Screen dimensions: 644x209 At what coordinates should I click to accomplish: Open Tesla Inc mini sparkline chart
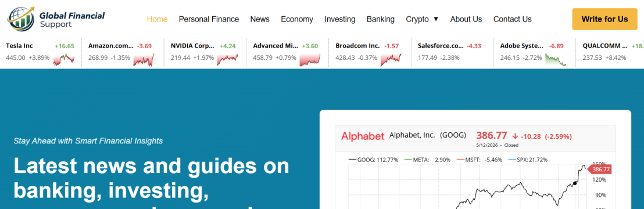pos(64,60)
